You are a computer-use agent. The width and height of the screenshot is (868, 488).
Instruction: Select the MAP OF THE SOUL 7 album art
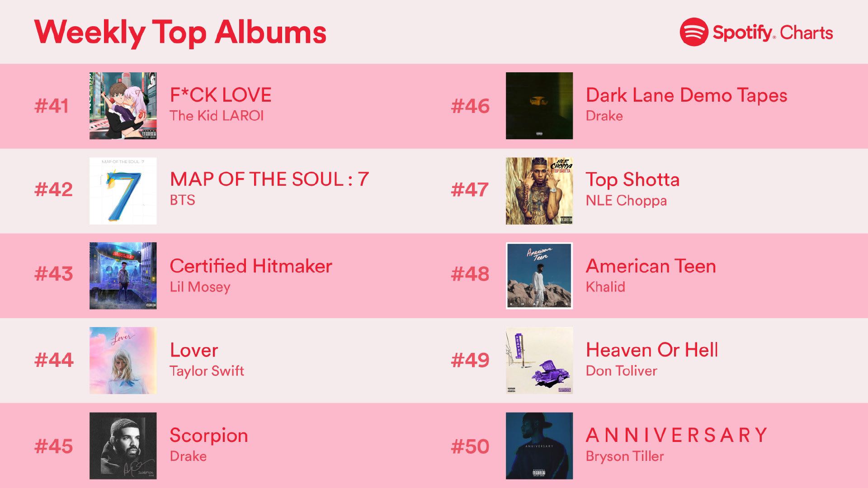[x=123, y=191]
